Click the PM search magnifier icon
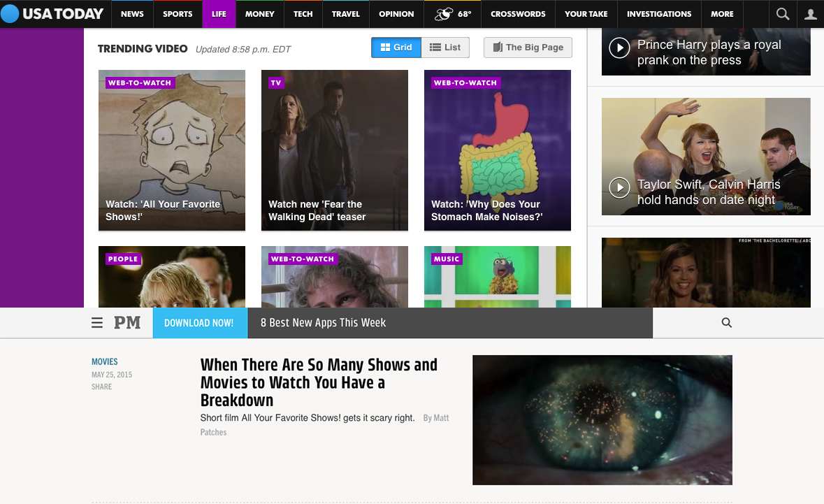Viewport: 824px width, 504px height. coord(726,323)
